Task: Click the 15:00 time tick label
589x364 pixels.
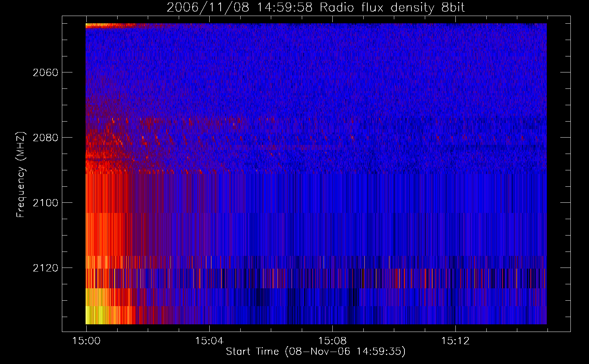Action: [x=86, y=341]
